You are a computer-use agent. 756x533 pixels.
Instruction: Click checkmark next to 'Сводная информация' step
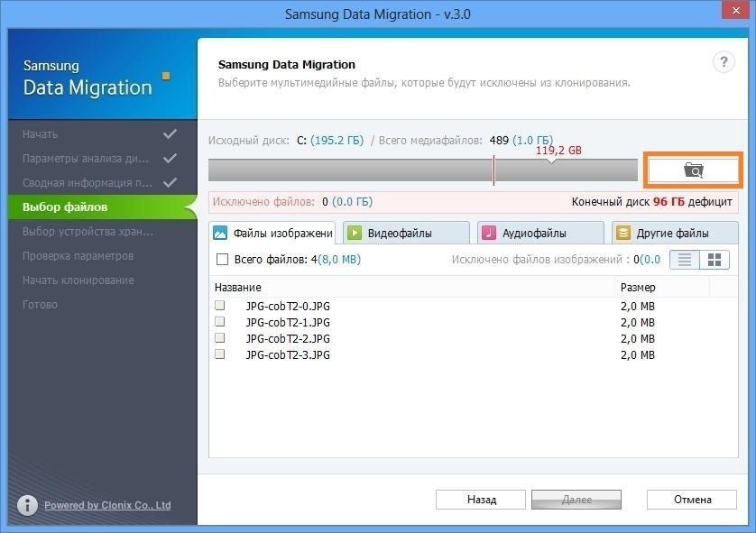(x=170, y=183)
